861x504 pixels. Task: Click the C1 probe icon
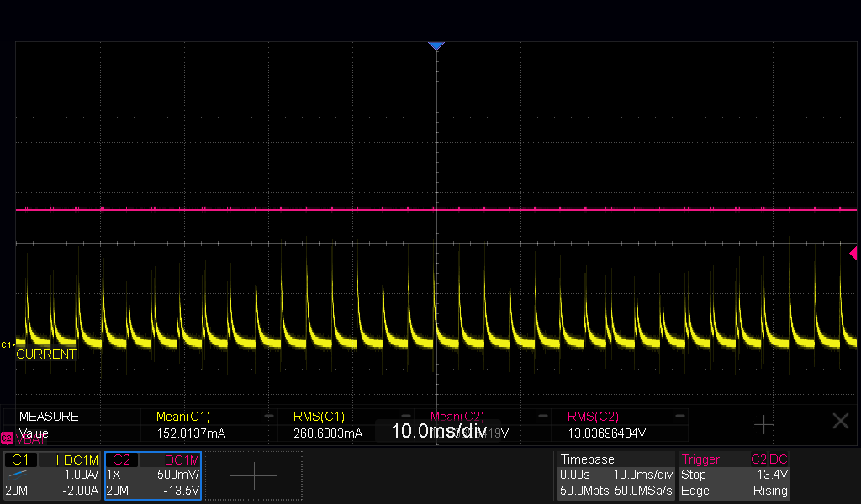(18, 475)
